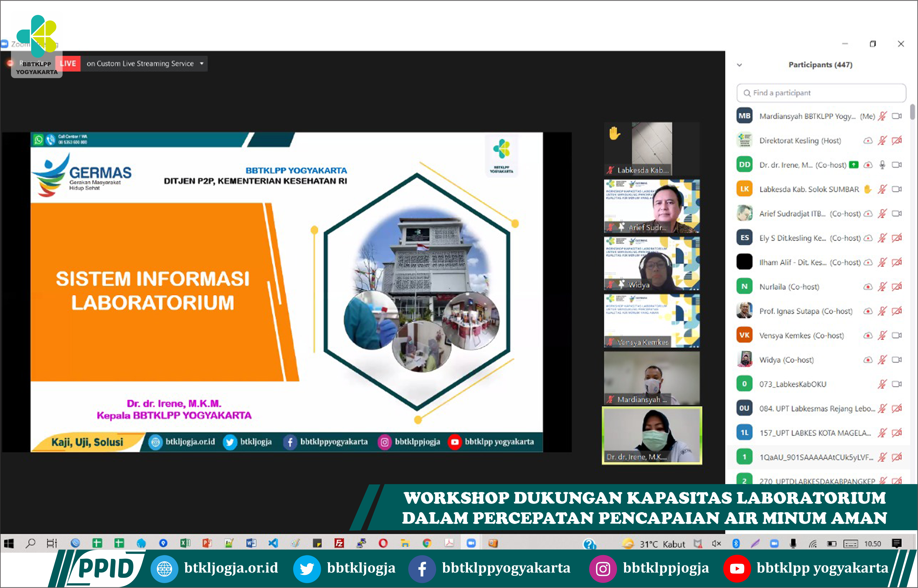Click the recording indicator in Direktorat Kesling (Host) row
918x588 pixels.
(x=868, y=140)
